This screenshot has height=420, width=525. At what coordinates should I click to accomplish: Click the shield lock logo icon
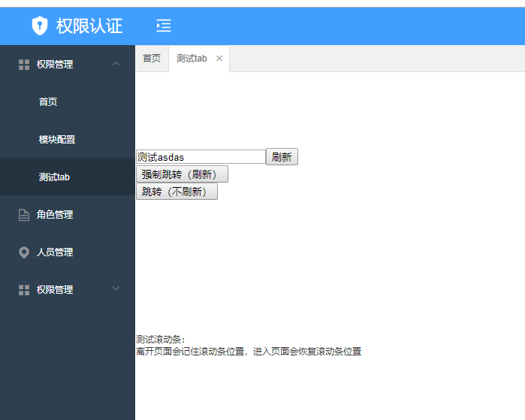pos(40,26)
